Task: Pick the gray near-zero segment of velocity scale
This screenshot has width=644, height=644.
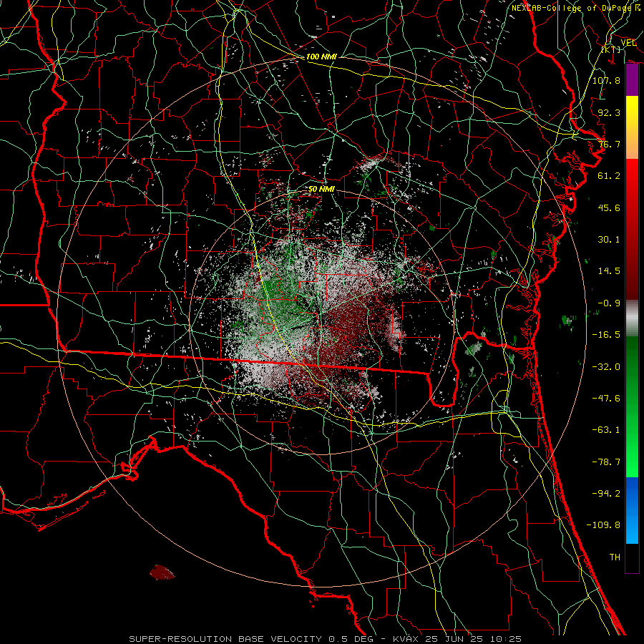Action: (632, 318)
